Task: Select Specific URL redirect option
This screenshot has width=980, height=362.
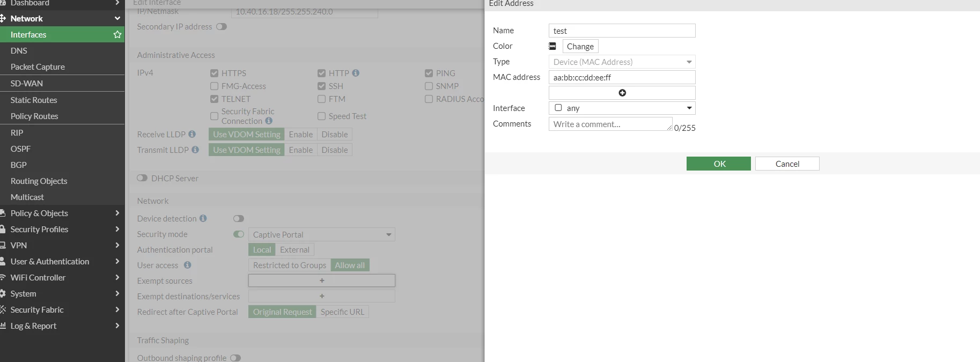Action: click(342, 312)
